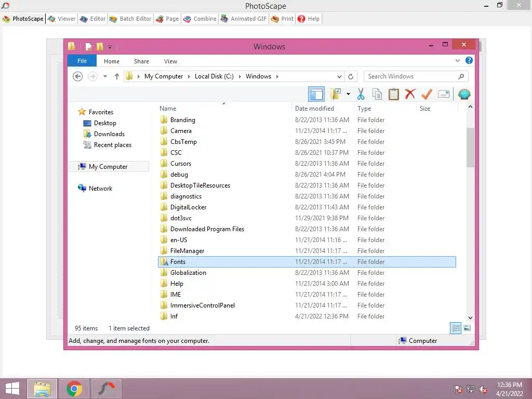Select the PhotoScape home tab
The width and height of the screenshot is (532, 399).
point(23,19)
